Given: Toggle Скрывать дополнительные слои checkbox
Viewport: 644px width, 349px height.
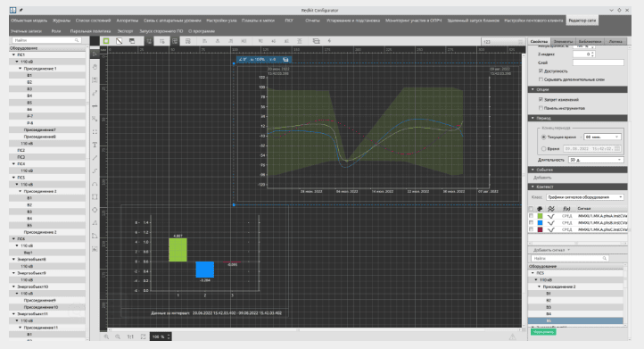Looking at the screenshot, I should 541,79.
